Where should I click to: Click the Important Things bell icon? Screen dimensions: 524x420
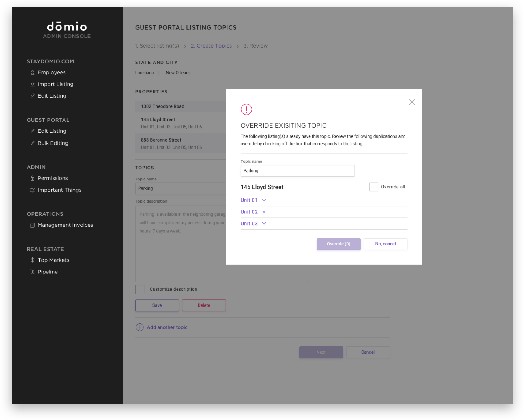(32, 190)
